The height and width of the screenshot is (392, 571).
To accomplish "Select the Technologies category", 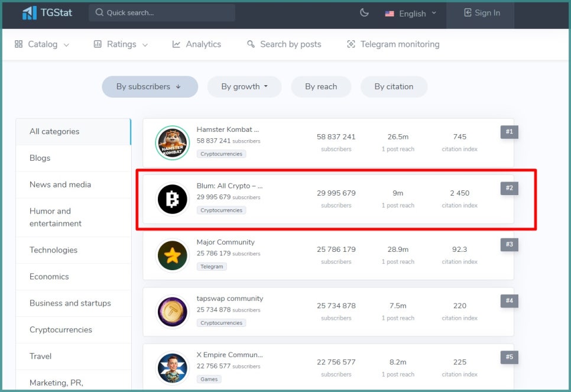I will pyautogui.click(x=73, y=250).
